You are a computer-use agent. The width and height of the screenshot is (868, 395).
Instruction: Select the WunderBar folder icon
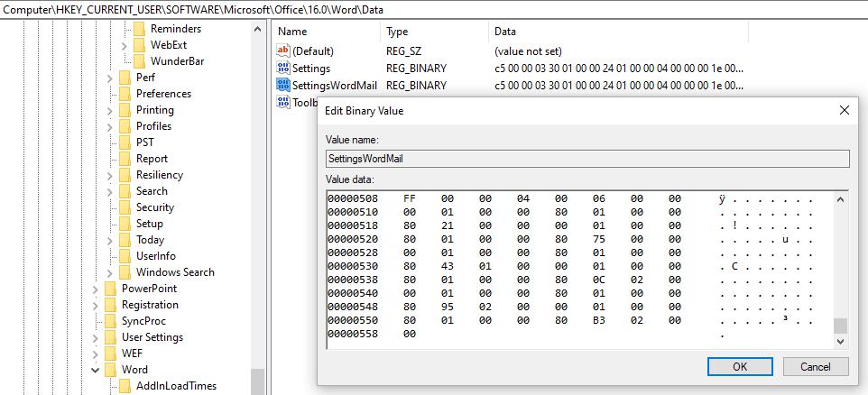point(139,61)
